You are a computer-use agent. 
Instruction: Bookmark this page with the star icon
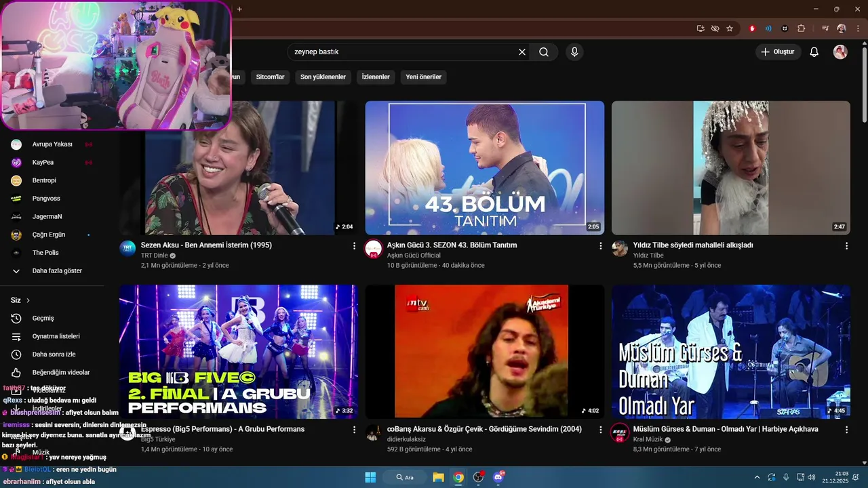[730, 28]
